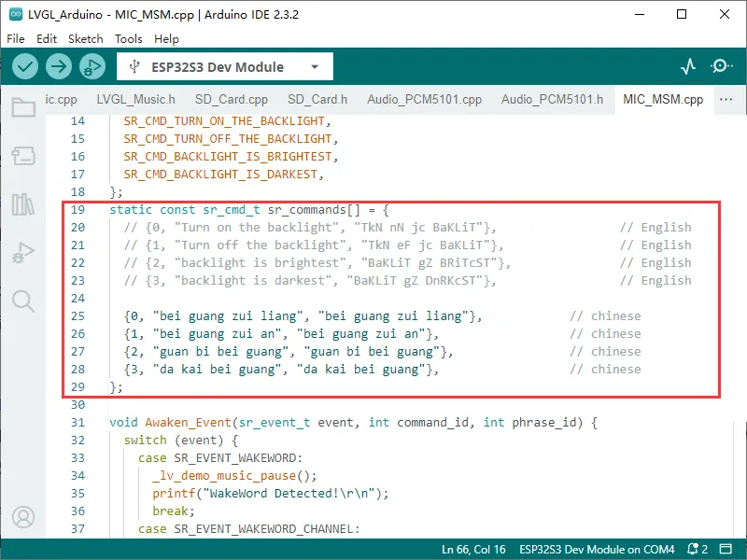Open the Debug sidebar panel
Viewport: 747px width, 560px height.
click(23, 253)
